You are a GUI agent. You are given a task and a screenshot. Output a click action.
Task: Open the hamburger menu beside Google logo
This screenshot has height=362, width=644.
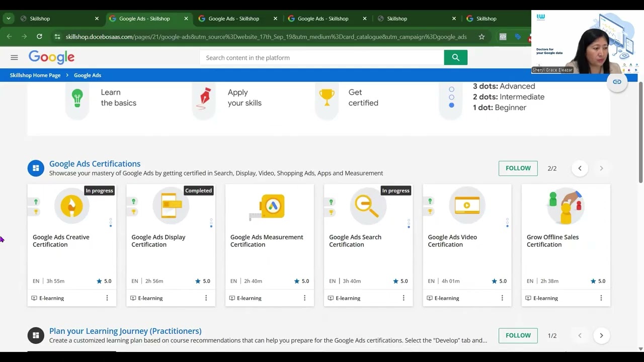[14, 57]
